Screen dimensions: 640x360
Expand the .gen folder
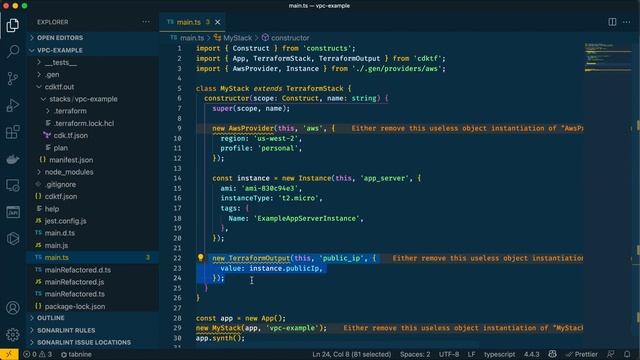[51, 75]
